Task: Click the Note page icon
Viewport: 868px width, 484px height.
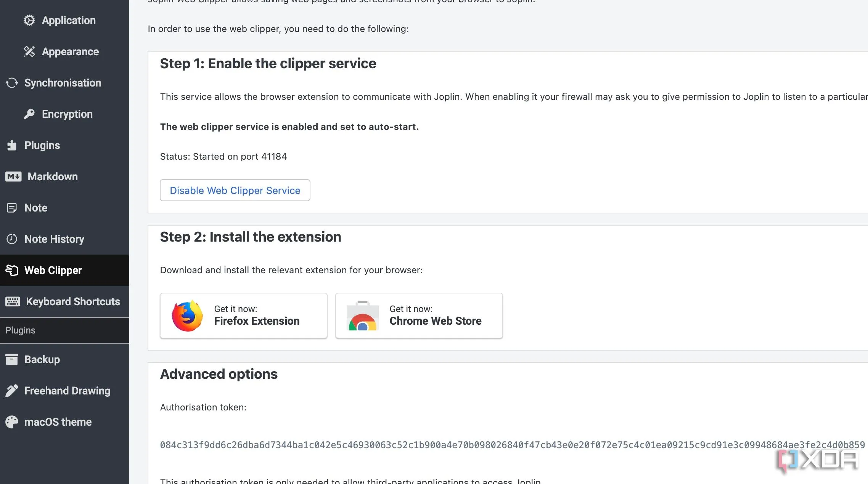Action: coord(12,208)
